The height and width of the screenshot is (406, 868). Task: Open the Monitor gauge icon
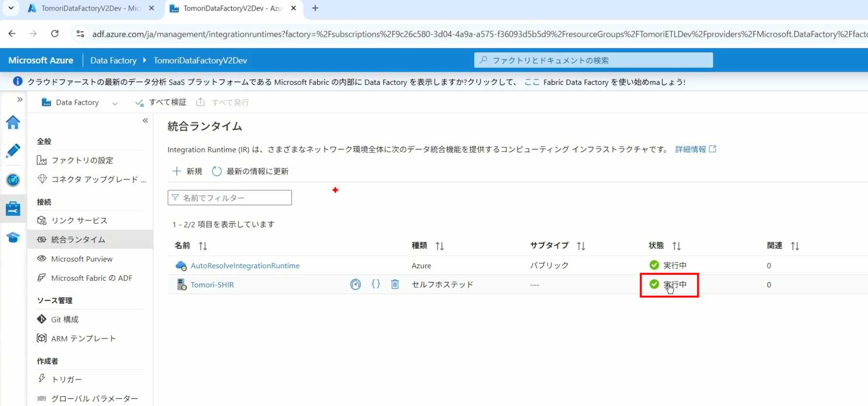[x=13, y=180]
